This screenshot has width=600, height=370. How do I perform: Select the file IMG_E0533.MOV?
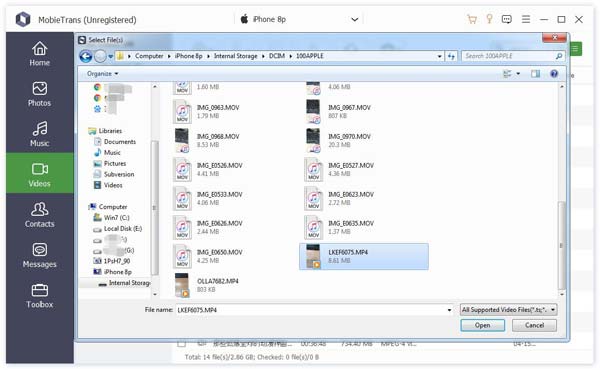point(208,198)
